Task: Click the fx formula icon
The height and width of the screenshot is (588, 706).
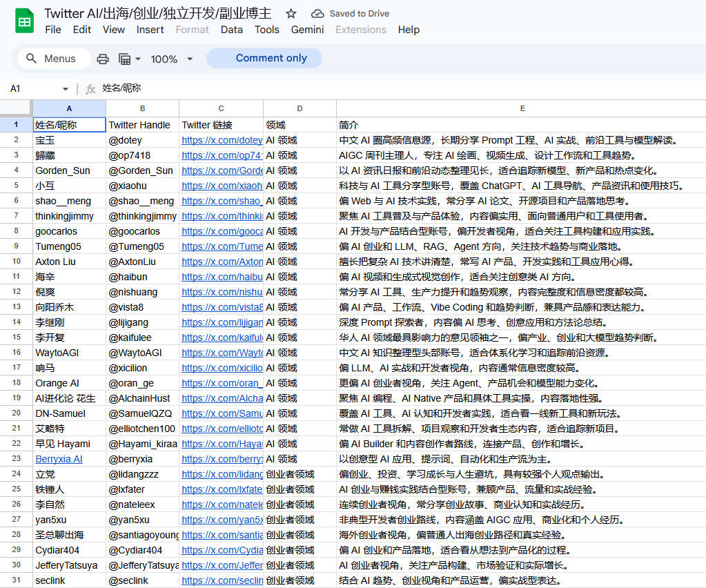Action: (90, 89)
